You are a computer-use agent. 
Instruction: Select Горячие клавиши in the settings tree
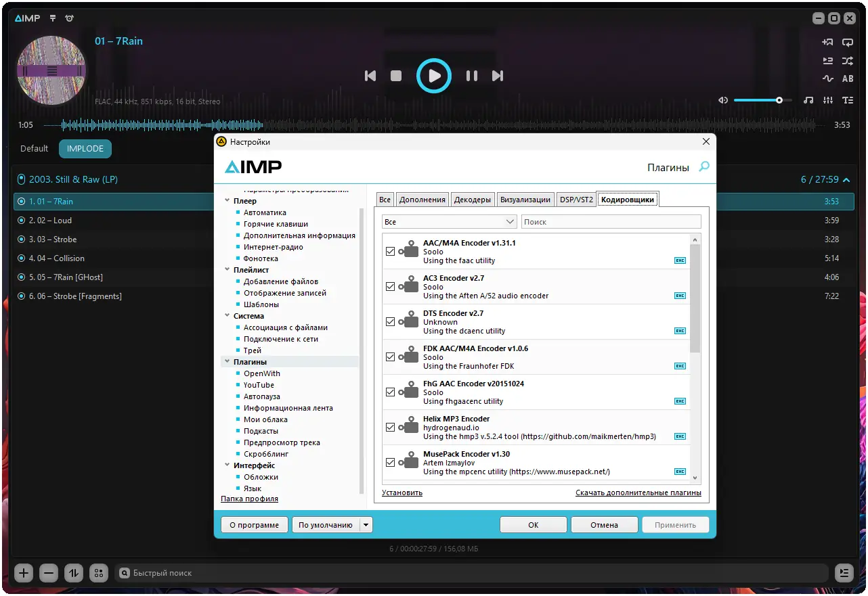tap(276, 224)
